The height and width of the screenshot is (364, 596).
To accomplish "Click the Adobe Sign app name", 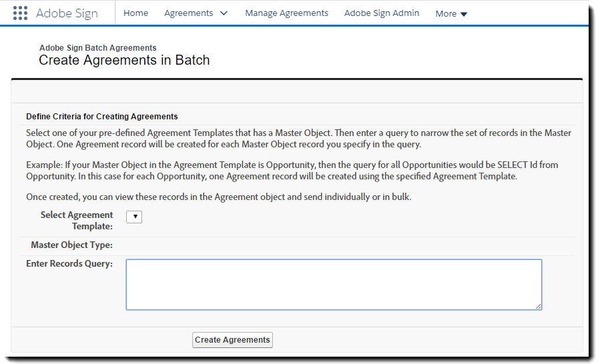I will click(67, 13).
